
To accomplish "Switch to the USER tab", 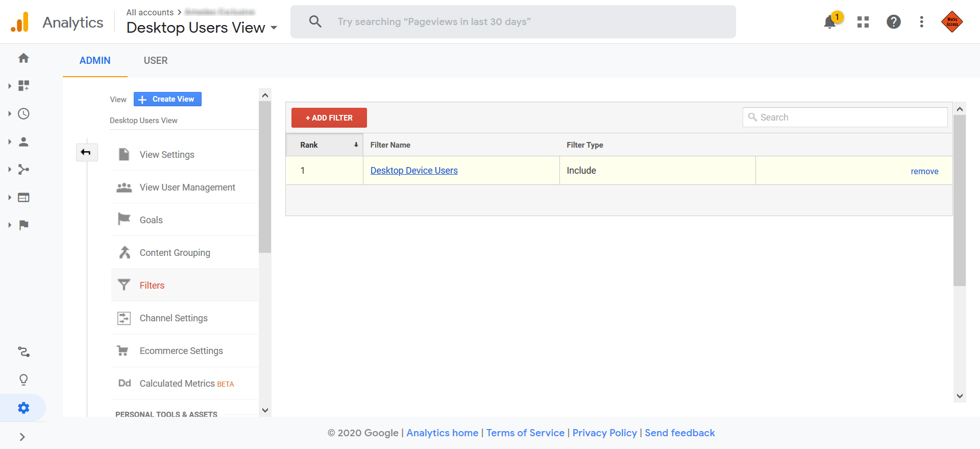I will coord(156,60).
